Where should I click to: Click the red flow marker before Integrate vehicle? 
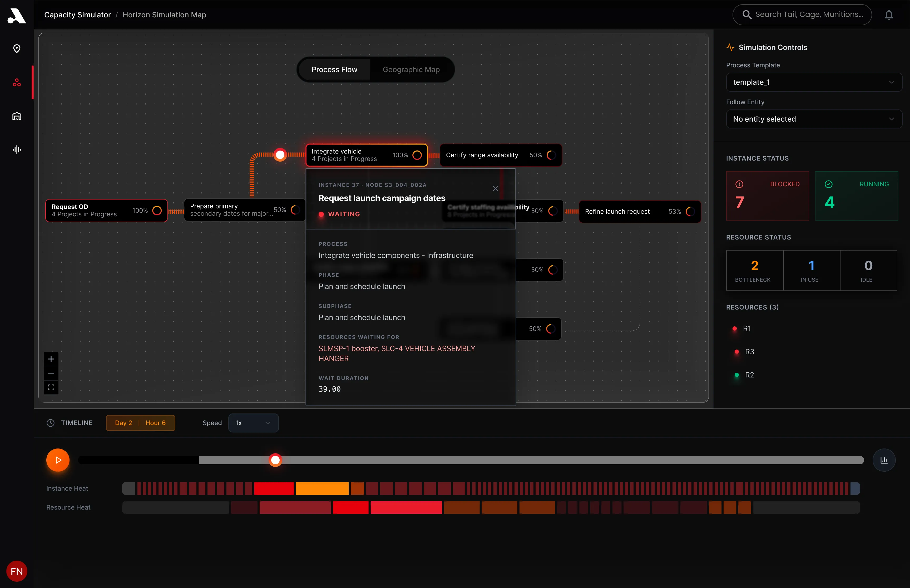click(x=280, y=155)
